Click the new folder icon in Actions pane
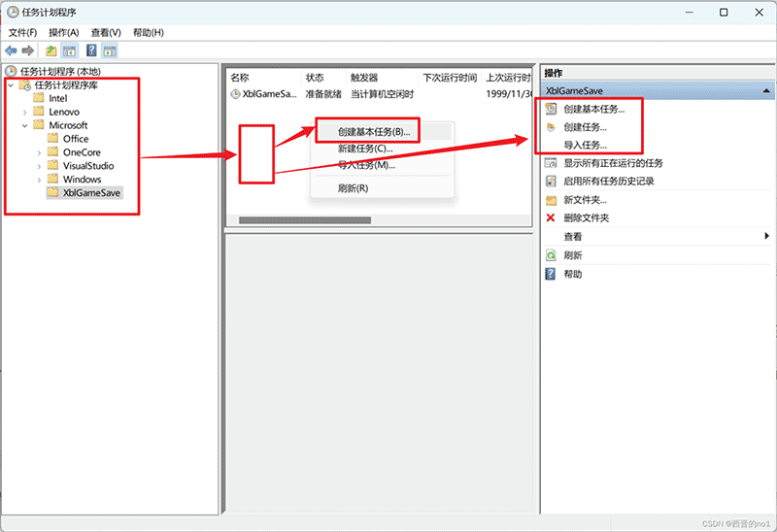This screenshot has width=777, height=532. 551,200
